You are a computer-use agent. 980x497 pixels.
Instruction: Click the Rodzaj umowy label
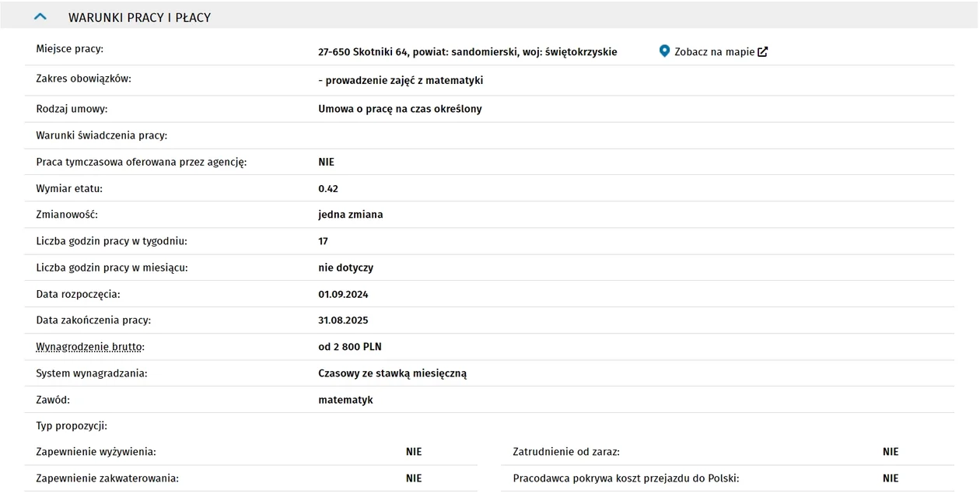click(72, 109)
